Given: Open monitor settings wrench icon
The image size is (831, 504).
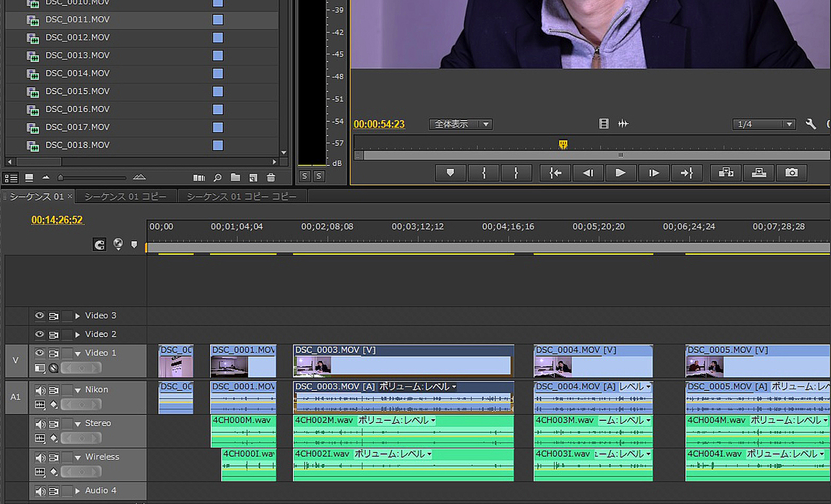Looking at the screenshot, I should tap(811, 124).
